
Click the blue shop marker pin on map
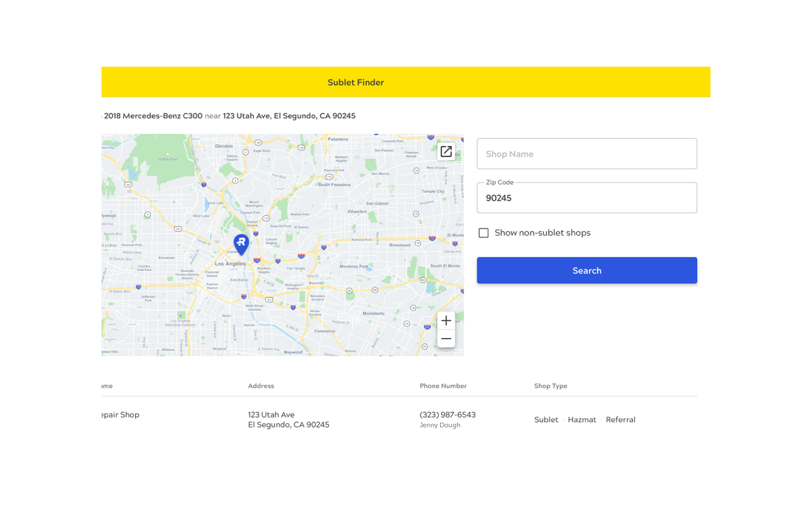click(x=241, y=244)
